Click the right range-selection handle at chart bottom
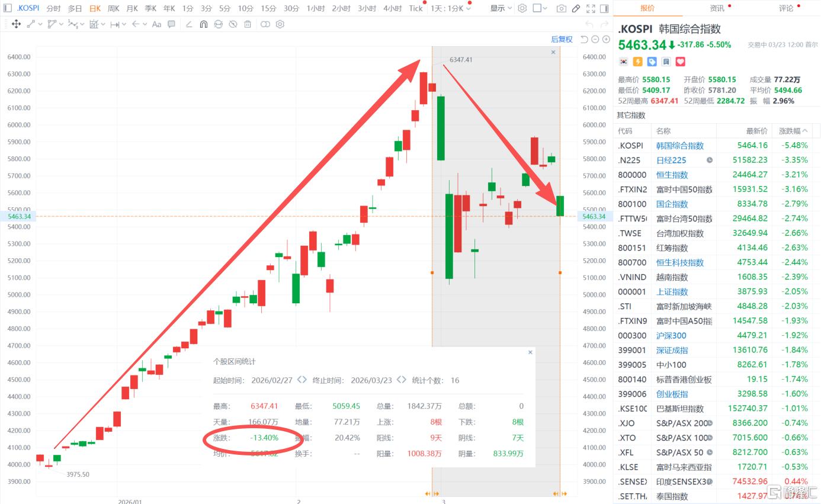The height and width of the screenshot is (504, 821). pyautogui.click(x=560, y=493)
